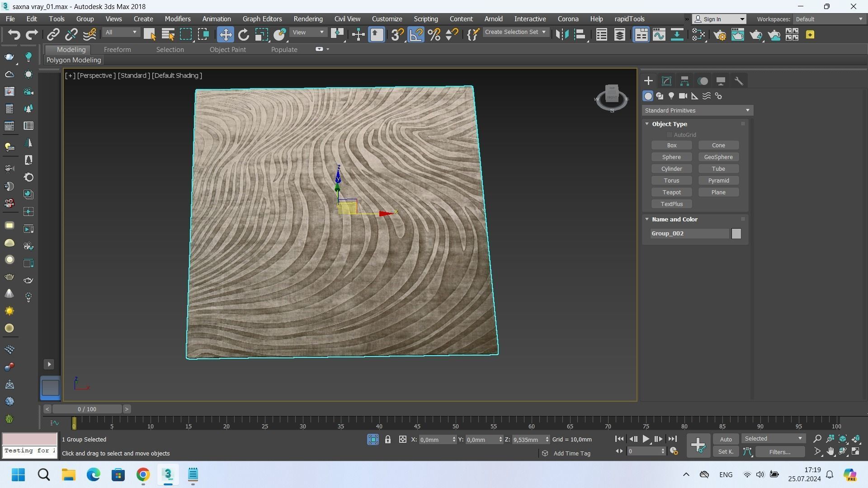Viewport: 868px width, 488px height.
Task: Open Google Chrome from taskbar
Action: pos(143,474)
